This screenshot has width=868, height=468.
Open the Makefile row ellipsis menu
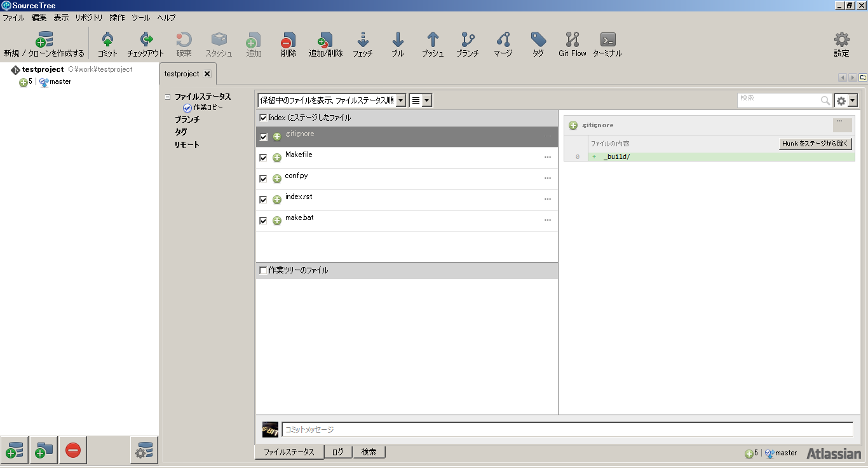548,158
